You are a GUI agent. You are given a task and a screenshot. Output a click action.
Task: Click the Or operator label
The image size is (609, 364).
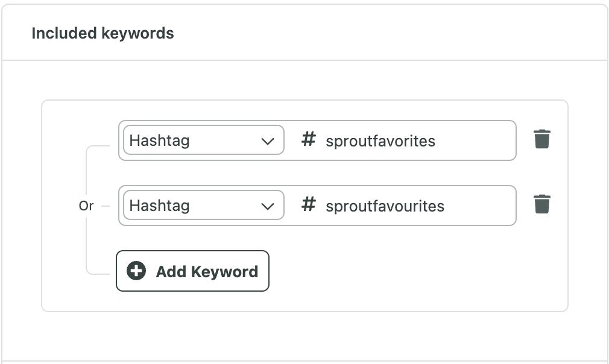86,206
